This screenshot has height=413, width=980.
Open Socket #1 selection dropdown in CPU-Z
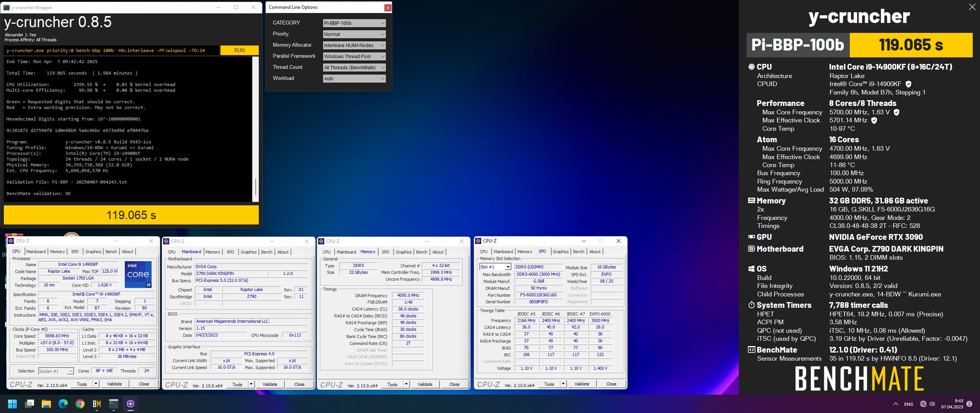[x=56, y=371]
